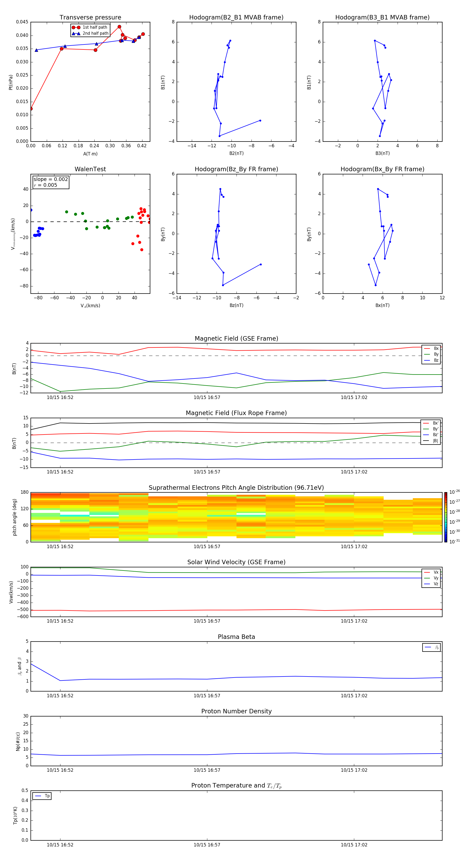The height and width of the screenshot is (868, 473).
Task: Click the 'Transverse pressure' plot title
Action: (x=90, y=18)
